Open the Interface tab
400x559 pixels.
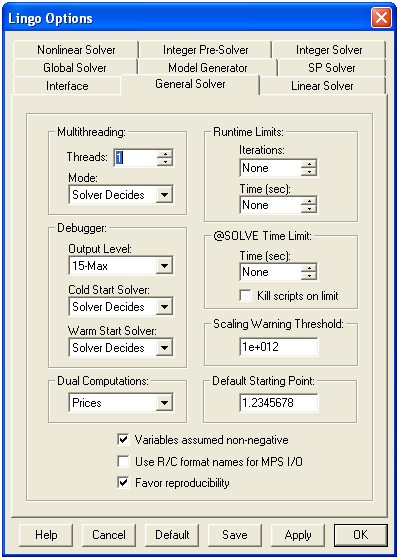point(67,86)
